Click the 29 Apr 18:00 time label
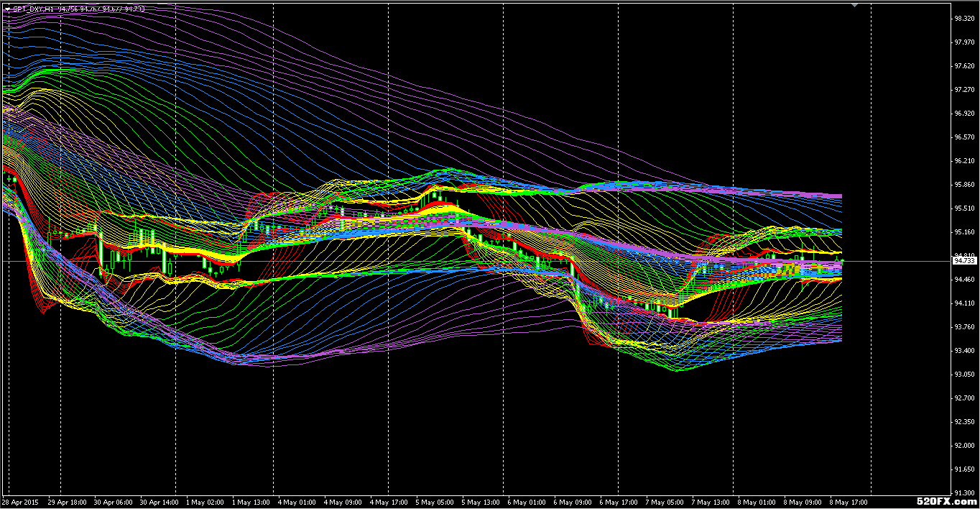Viewport: 980px width, 509px height. [x=68, y=502]
